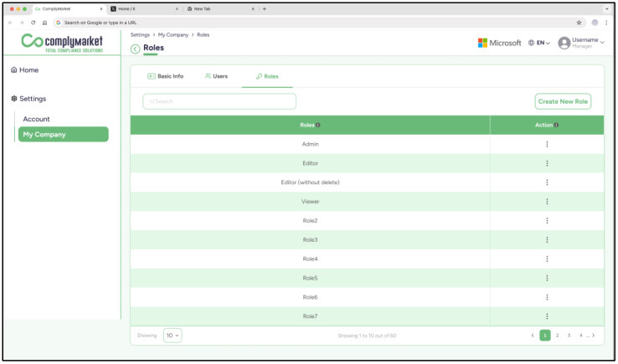Click the Editor (without delete) role name

coord(310,182)
